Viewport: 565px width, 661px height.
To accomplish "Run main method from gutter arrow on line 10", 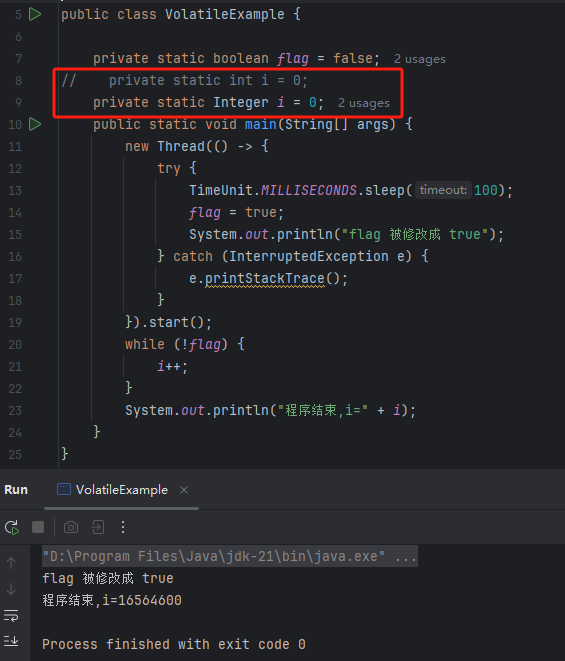I will click(35, 124).
